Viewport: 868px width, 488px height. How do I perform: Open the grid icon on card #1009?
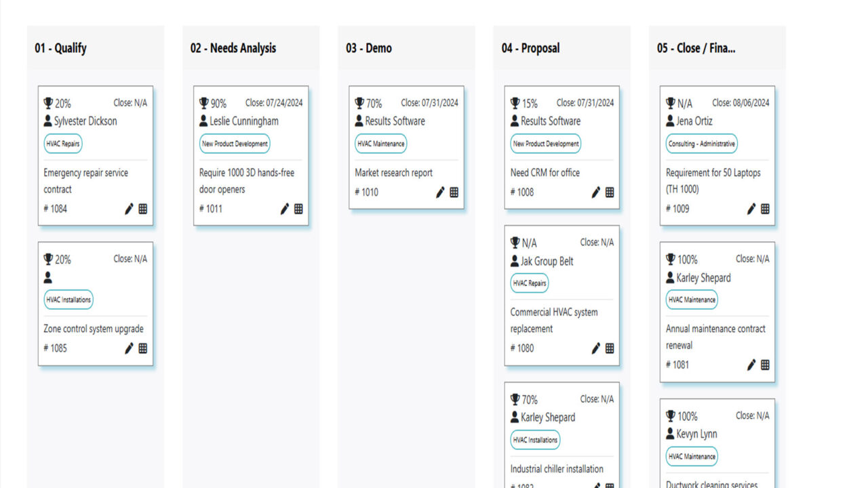pyautogui.click(x=765, y=209)
